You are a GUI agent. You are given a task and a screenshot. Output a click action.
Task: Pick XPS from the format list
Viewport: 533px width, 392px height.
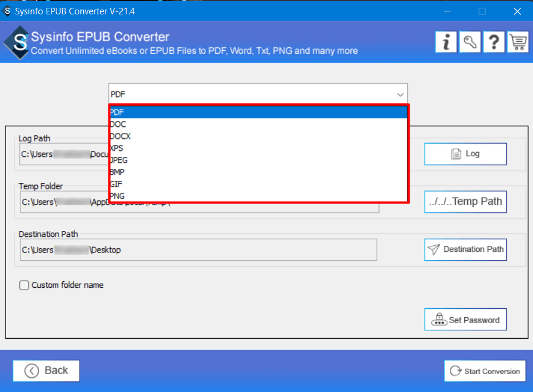coord(258,148)
